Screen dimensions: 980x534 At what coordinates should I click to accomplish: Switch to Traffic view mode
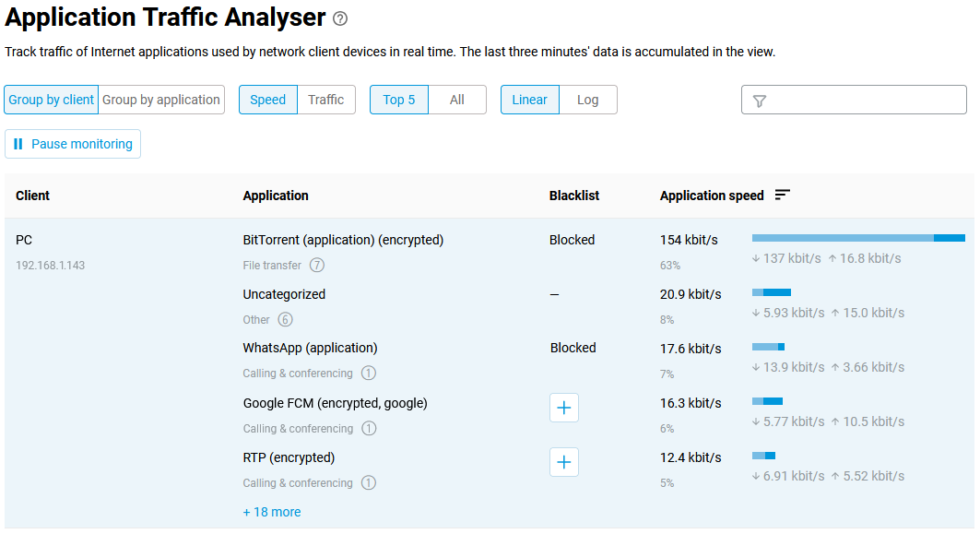326,99
